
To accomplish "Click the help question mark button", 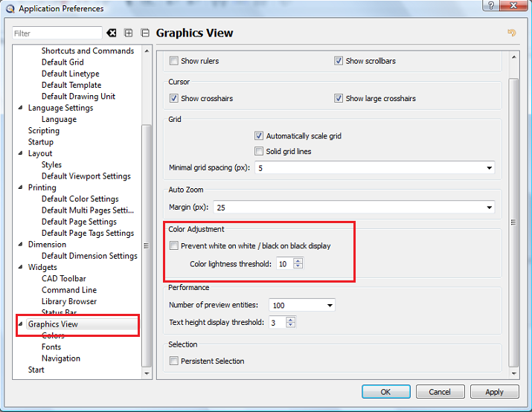I will 490,6.
